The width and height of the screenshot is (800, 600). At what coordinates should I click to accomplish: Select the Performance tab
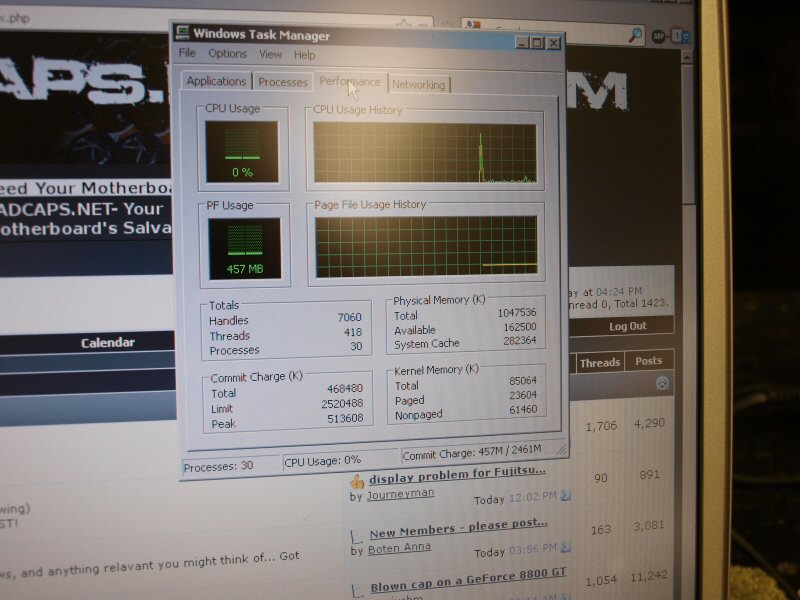tap(350, 82)
